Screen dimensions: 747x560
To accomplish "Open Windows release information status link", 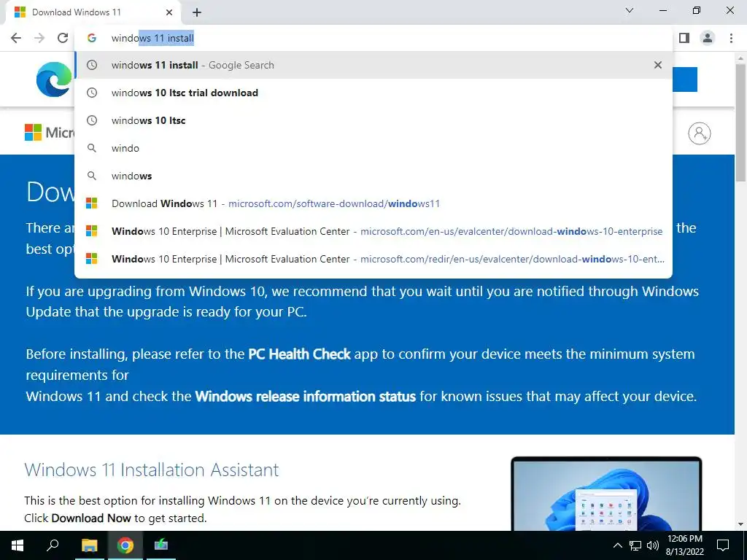I will pos(306,396).
